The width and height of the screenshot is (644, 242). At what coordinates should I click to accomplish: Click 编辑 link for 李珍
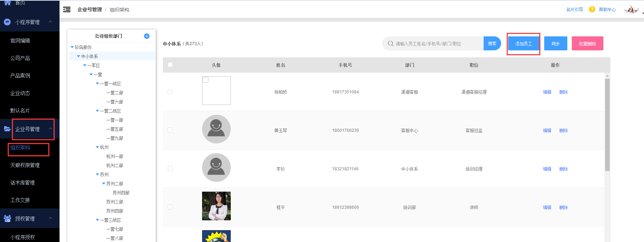[x=547, y=169]
